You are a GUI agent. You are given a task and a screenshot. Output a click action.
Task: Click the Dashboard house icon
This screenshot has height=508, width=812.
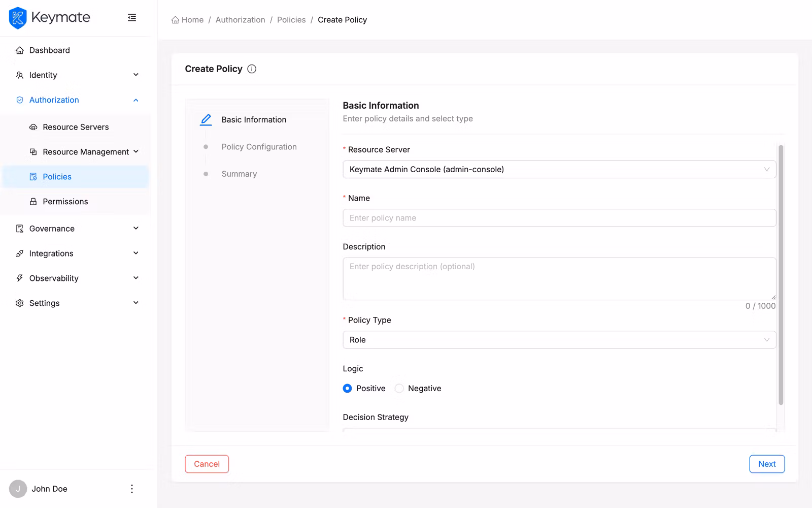pos(19,50)
